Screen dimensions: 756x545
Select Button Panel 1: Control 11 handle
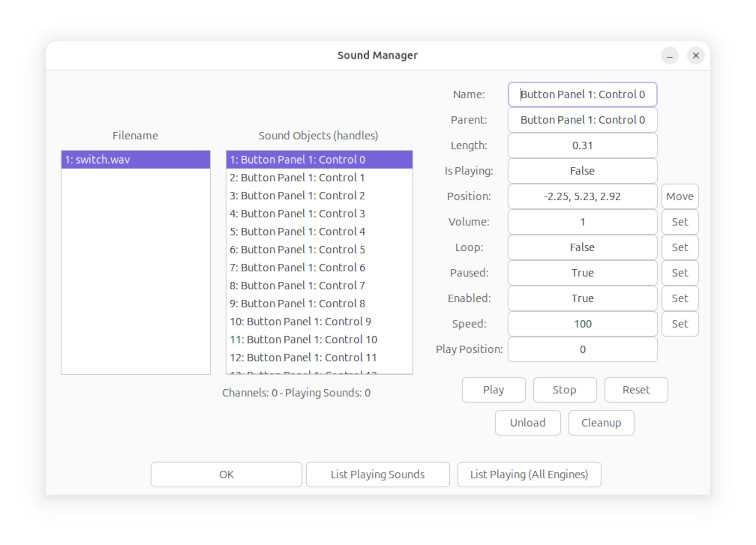tap(319, 357)
